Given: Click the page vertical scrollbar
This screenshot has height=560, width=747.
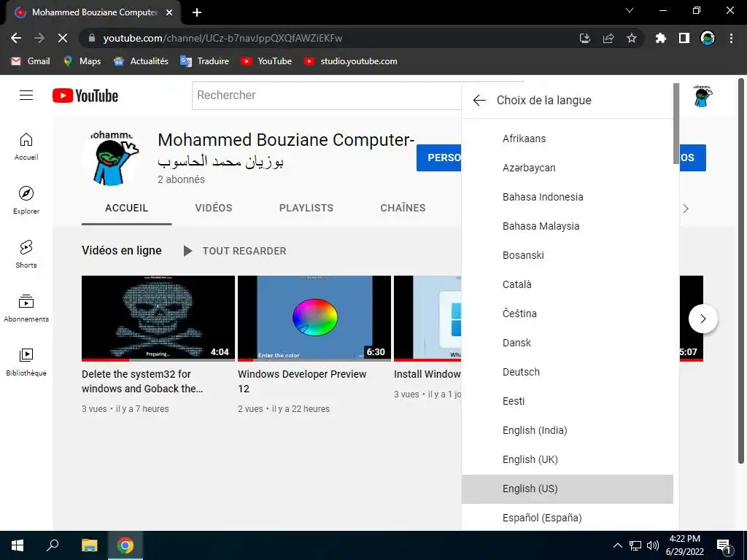Looking at the screenshot, I should (741, 271).
